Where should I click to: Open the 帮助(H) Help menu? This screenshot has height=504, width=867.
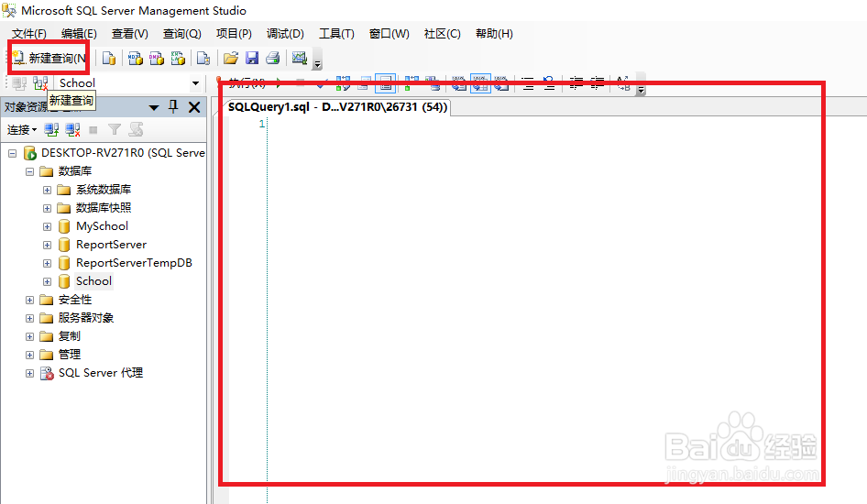pos(494,34)
